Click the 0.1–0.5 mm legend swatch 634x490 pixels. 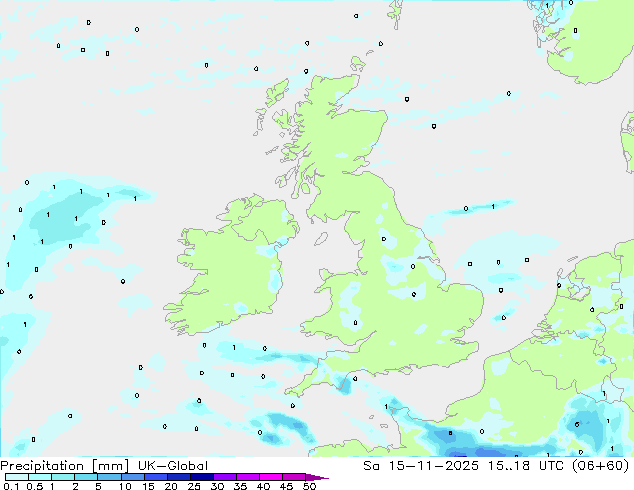pos(17,477)
